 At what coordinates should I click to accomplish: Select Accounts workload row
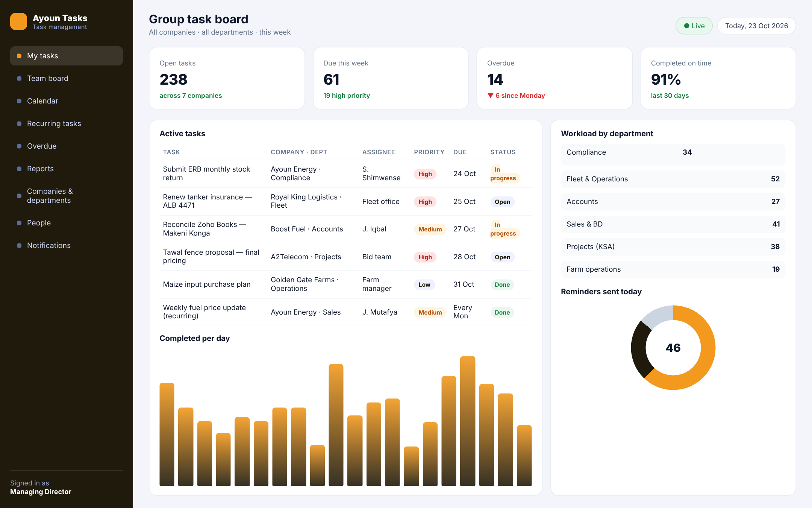click(x=673, y=202)
